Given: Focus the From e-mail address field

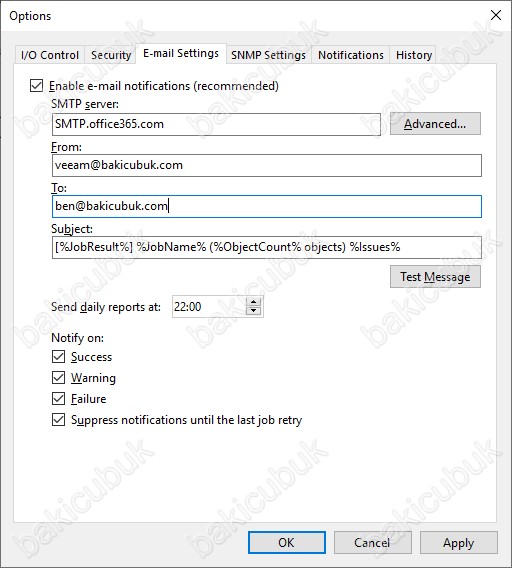Looking at the screenshot, I should pos(267,166).
